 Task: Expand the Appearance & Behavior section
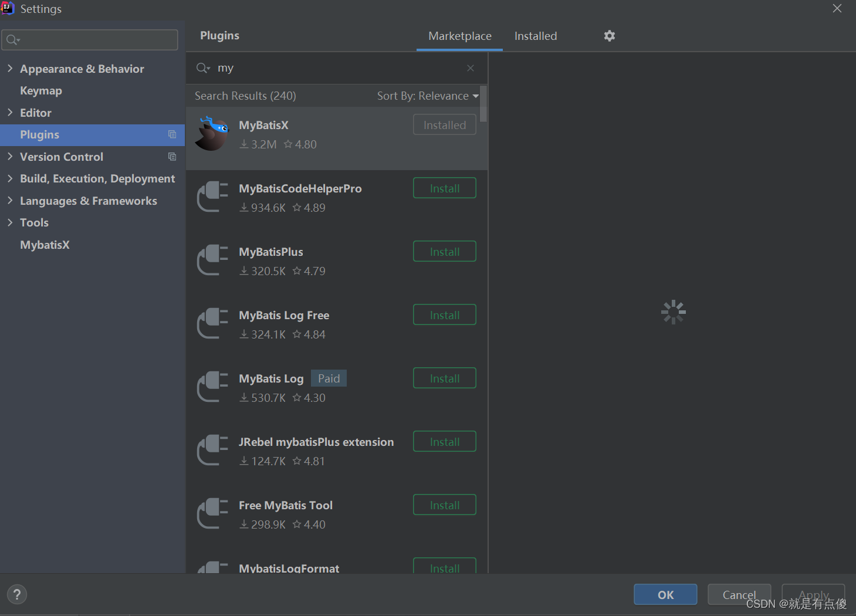(10, 69)
